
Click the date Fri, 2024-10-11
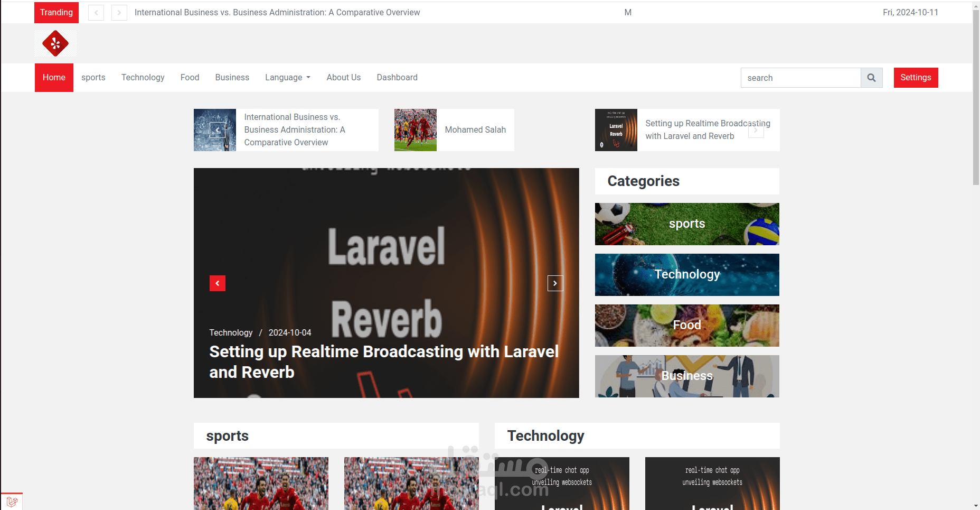910,13
